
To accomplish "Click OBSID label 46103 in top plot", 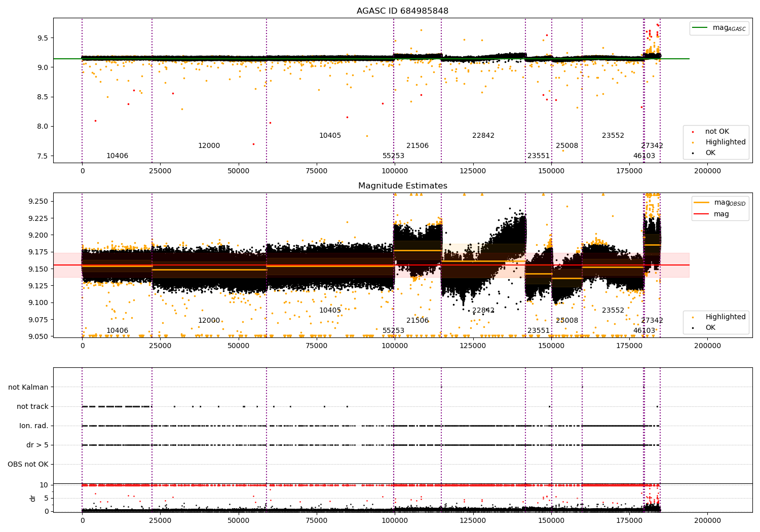I will point(644,156).
